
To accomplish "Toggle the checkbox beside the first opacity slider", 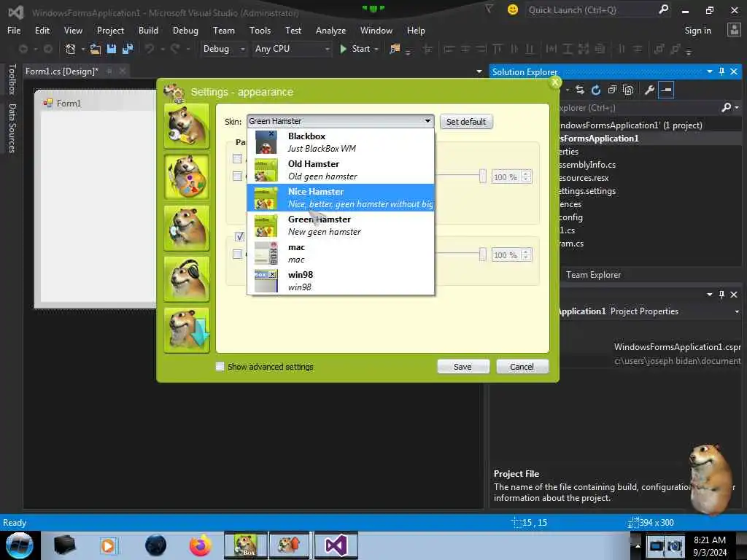I will click(237, 176).
